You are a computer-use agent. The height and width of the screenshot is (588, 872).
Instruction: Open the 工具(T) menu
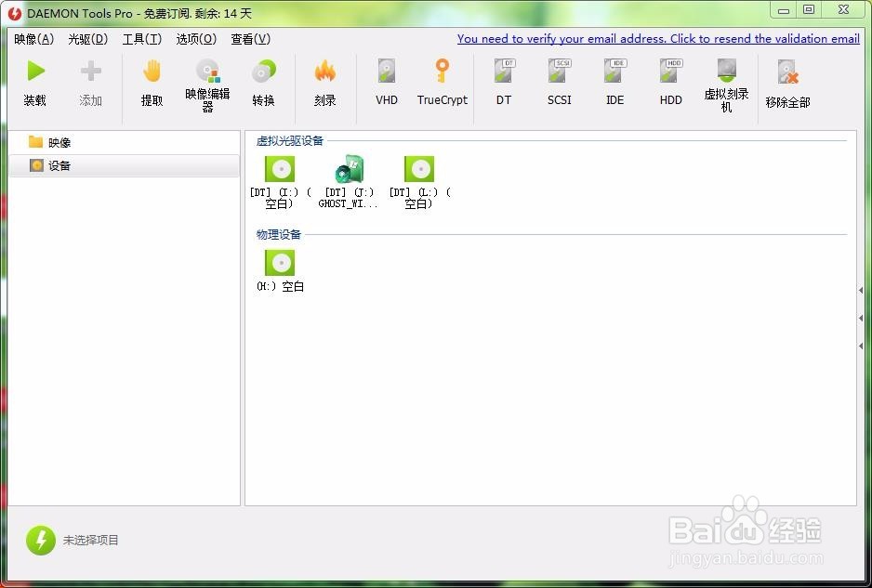[142, 39]
